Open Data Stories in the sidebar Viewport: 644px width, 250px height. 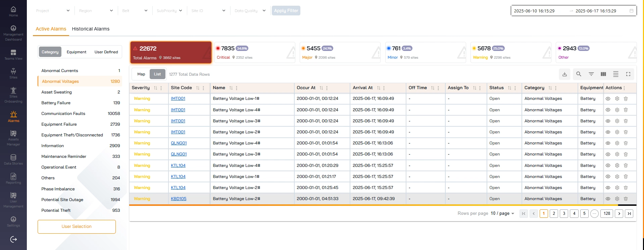[13, 160]
